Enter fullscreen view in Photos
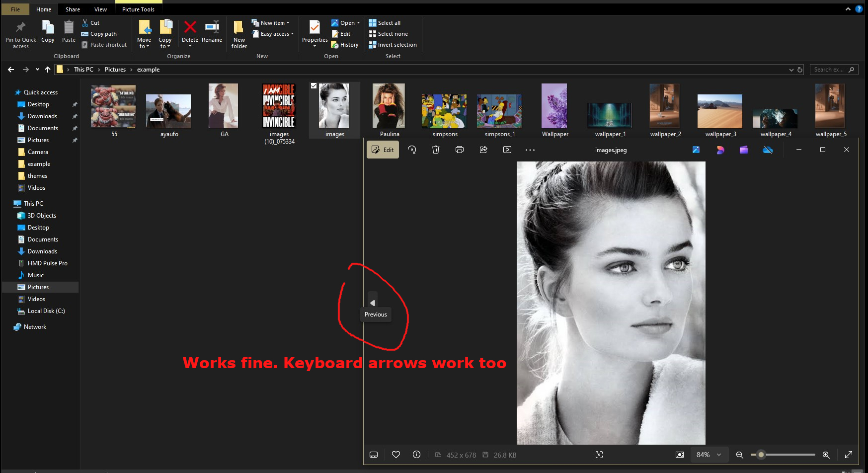Image resolution: width=868 pixels, height=473 pixels. pyautogui.click(x=849, y=455)
